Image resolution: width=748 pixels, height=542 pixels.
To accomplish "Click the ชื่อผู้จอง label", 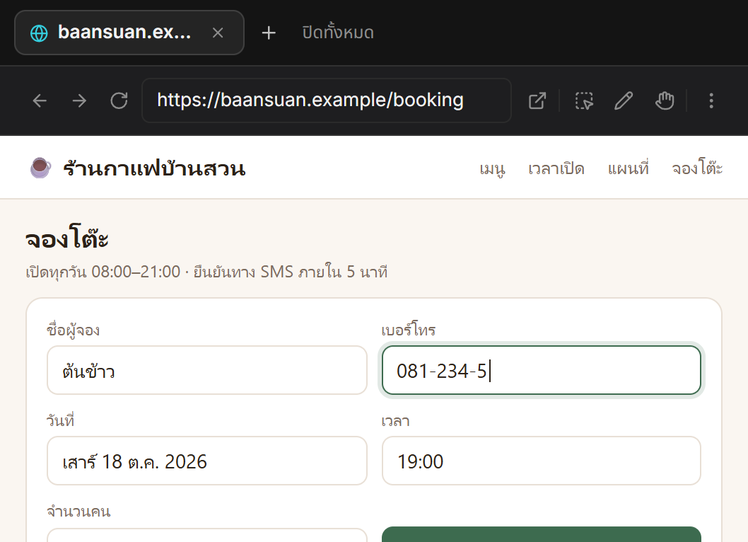I will pos(73,330).
